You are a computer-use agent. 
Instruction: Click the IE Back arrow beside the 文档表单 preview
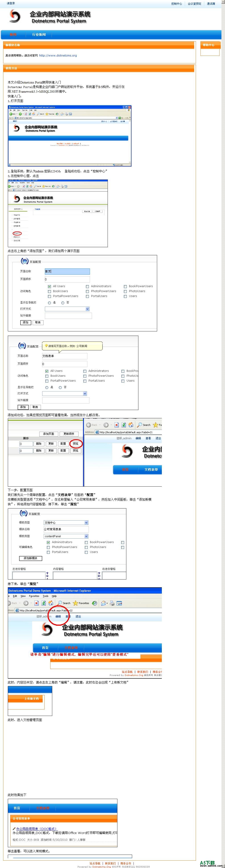point(89,425)
